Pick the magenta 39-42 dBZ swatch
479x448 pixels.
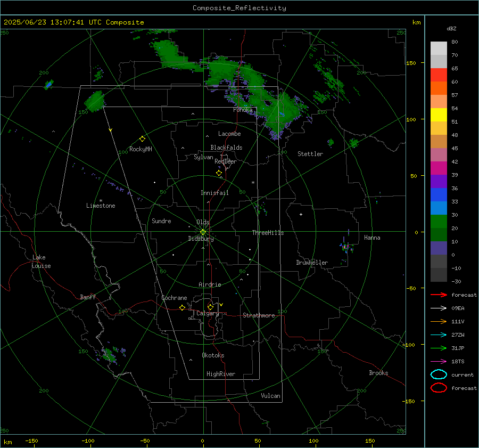(439, 168)
